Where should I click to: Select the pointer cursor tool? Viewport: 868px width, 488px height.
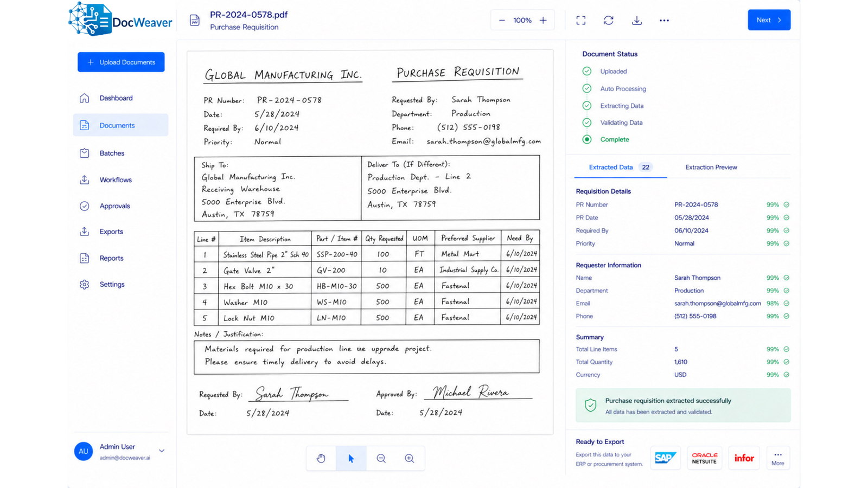click(x=351, y=458)
